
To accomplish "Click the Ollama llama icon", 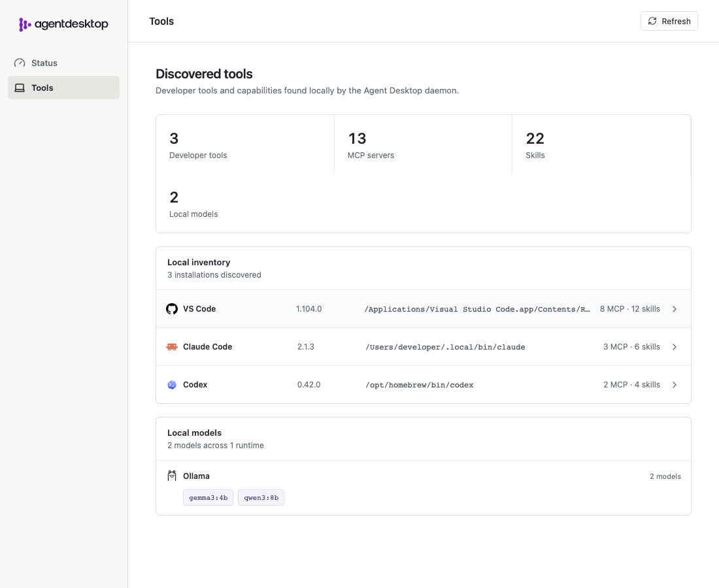I will click(172, 476).
